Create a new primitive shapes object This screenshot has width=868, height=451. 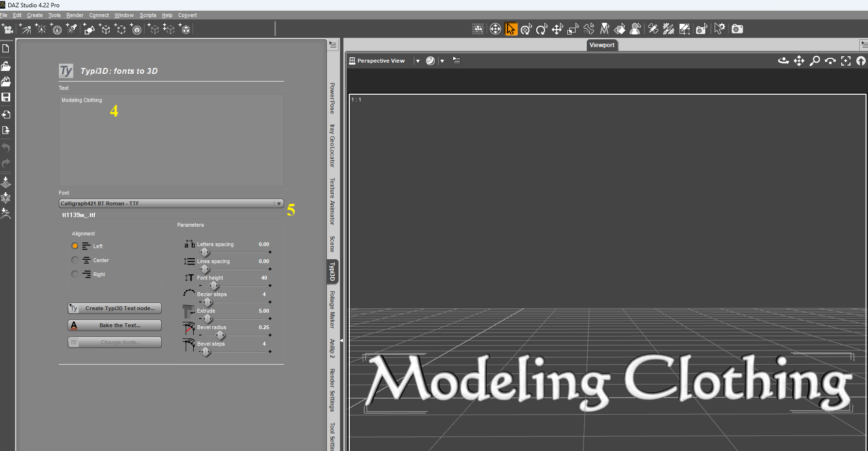[x=89, y=29]
